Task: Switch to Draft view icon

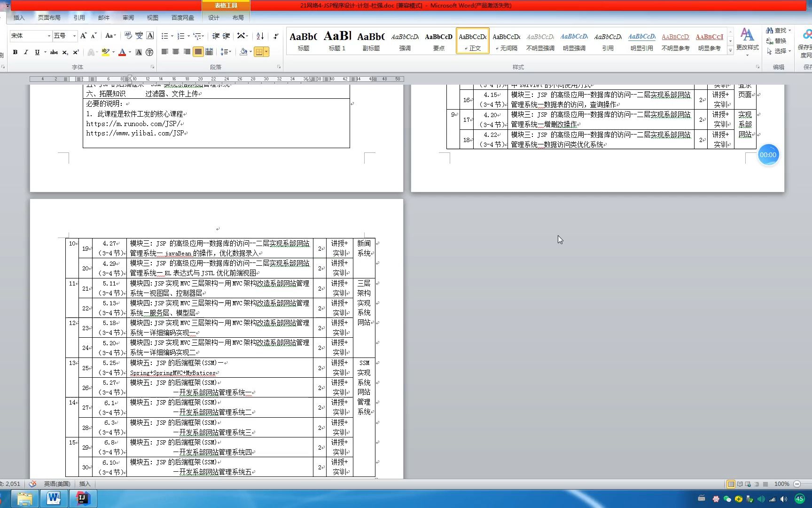Action: click(765, 484)
